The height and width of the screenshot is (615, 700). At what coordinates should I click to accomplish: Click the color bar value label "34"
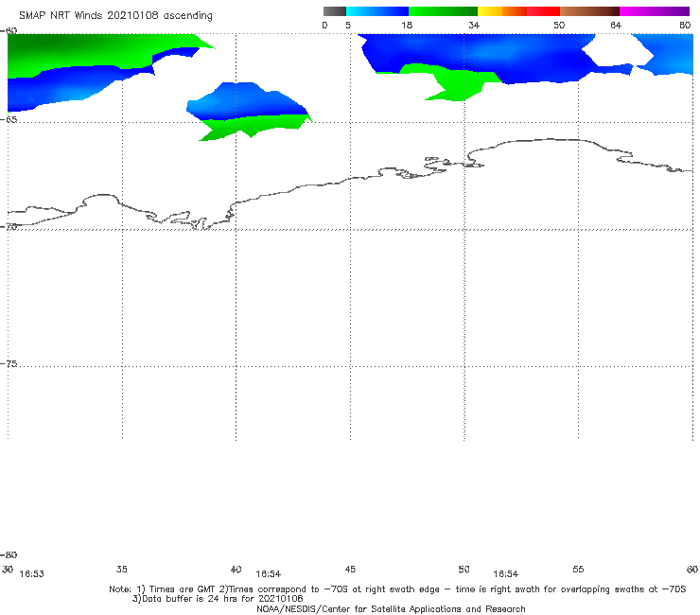474,25
